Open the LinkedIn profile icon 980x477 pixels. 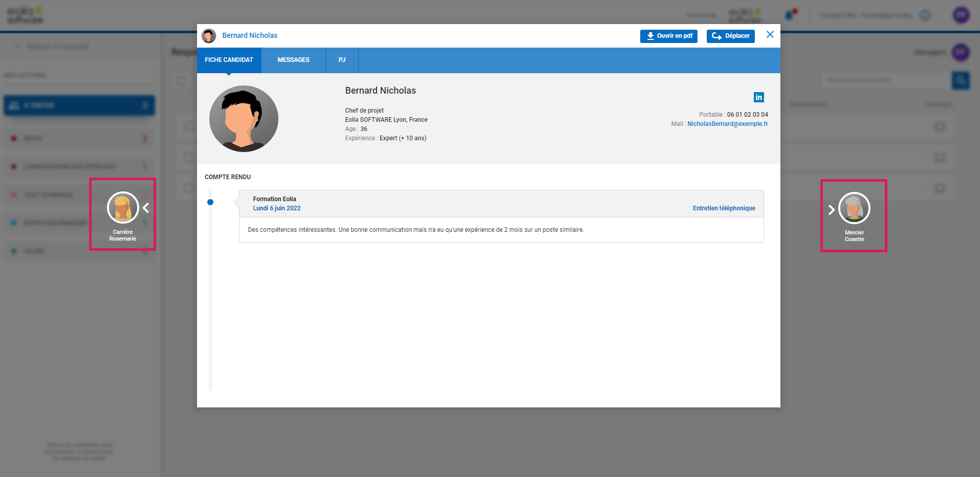click(758, 97)
